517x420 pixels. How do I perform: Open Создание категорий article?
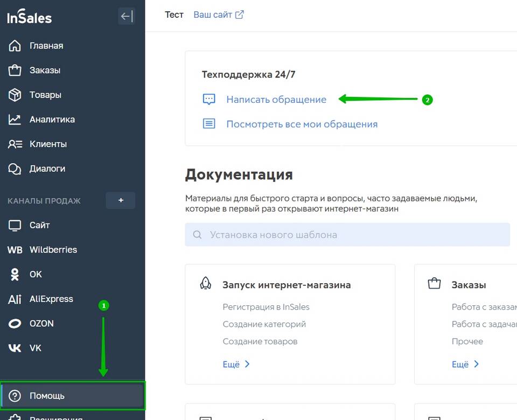[x=264, y=324]
